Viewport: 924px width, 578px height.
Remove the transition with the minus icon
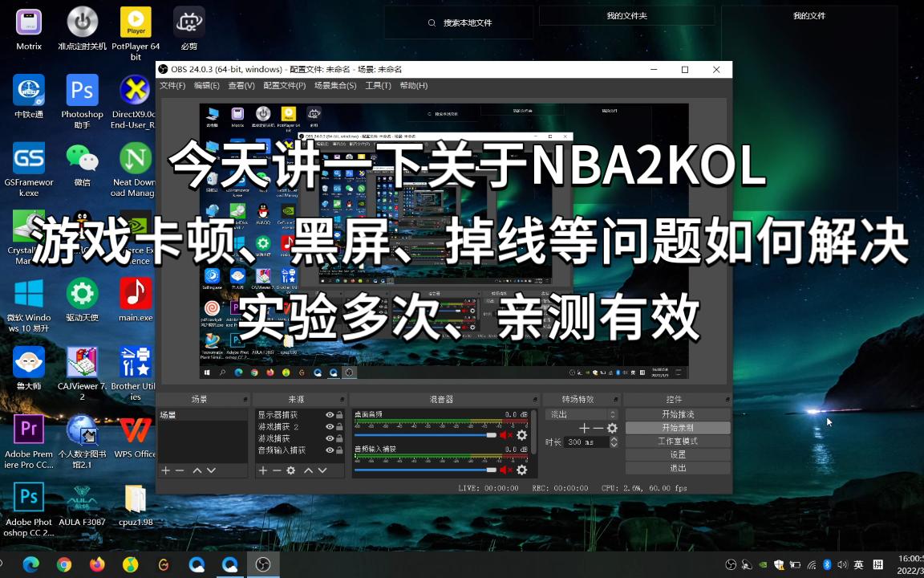(x=598, y=429)
